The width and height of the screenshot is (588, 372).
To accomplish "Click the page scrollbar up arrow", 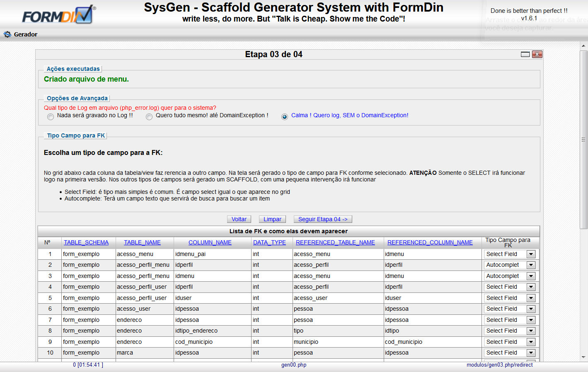I will click(x=584, y=46).
